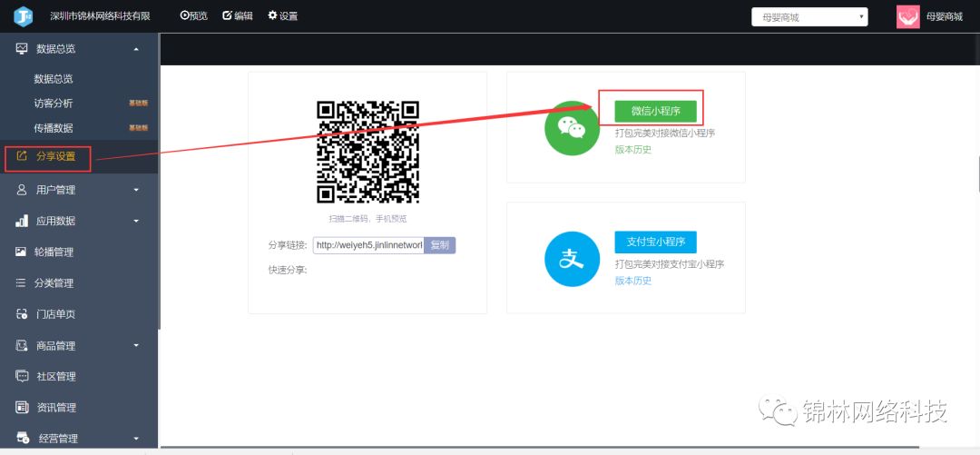Click the pink 母婴商城 avatar image
Viewport: 980px width, 455px height.
pos(908,17)
